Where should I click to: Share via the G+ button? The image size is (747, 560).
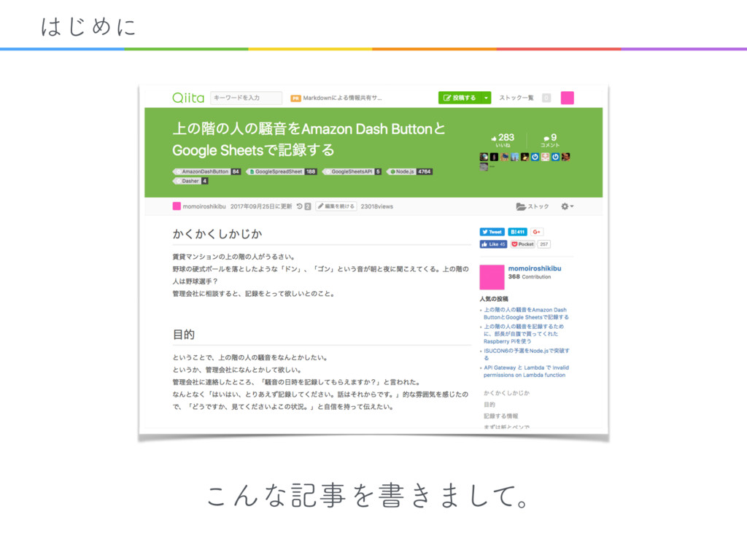[536, 232]
